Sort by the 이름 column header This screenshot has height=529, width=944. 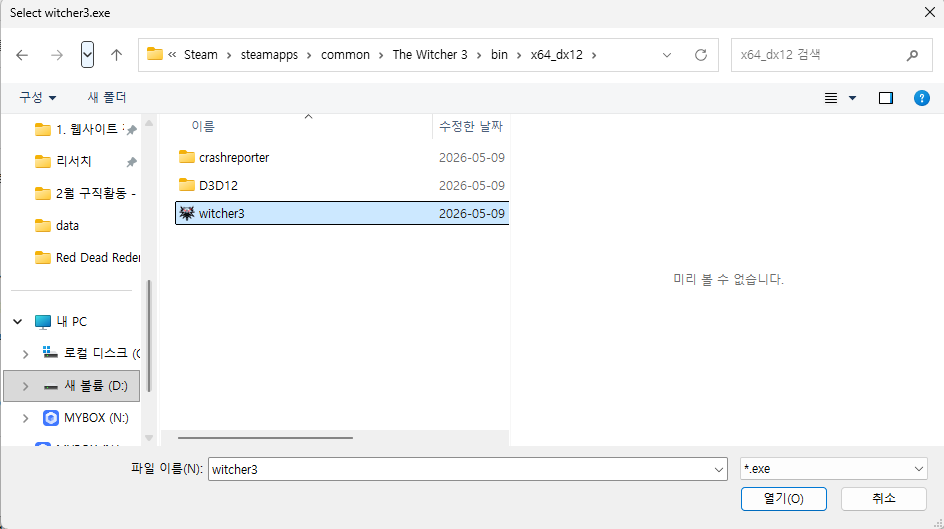click(x=203, y=126)
